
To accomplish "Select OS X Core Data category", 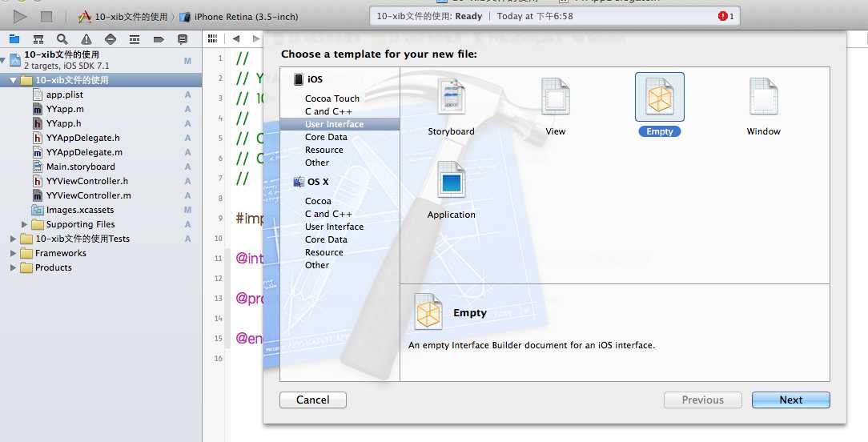I will click(x=326, y=239).
